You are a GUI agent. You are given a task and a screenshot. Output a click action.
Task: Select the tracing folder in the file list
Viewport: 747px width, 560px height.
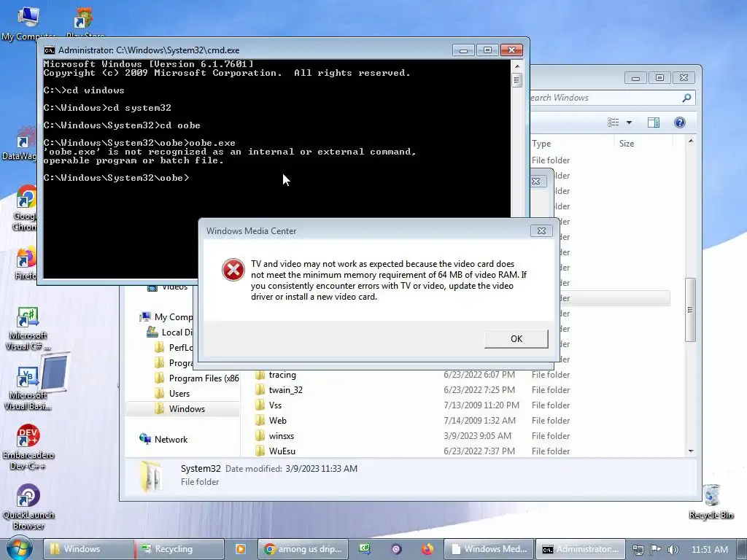[282, 375]
